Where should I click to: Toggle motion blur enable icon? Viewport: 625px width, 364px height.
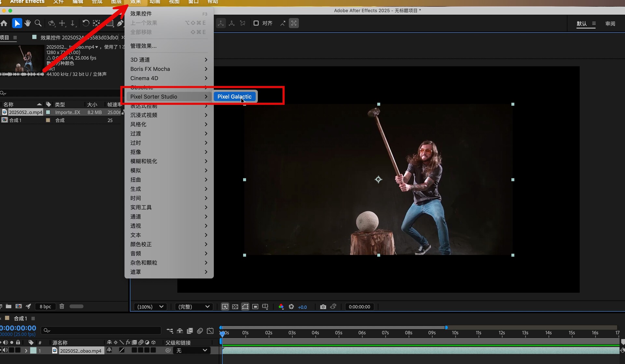click(200, 331)
